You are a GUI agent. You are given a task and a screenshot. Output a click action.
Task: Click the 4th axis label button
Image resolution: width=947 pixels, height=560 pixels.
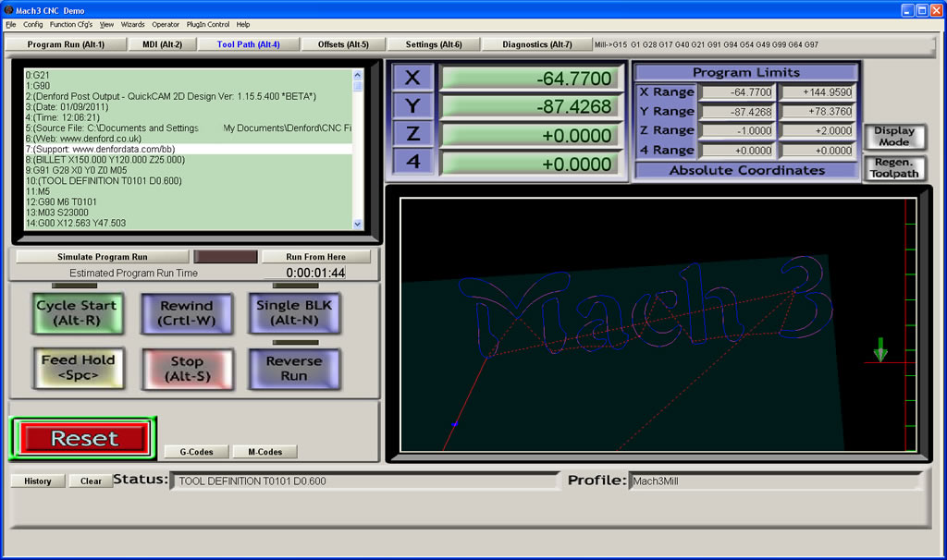(x=412, y=162)
